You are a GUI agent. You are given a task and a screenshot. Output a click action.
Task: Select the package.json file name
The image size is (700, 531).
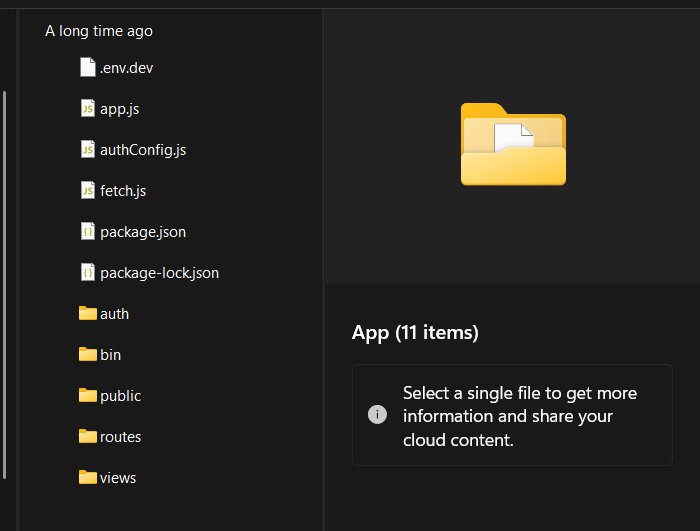pos(143,232)
